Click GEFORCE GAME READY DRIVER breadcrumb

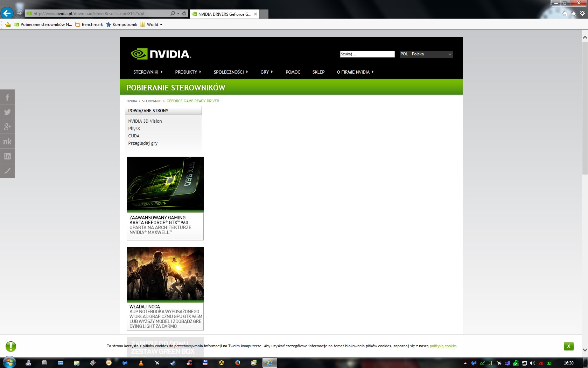click(193, 101)
